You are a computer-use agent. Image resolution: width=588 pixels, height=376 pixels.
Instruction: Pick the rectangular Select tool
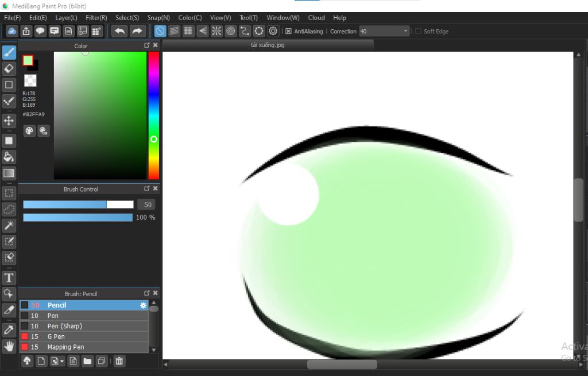tap(9, 193)
